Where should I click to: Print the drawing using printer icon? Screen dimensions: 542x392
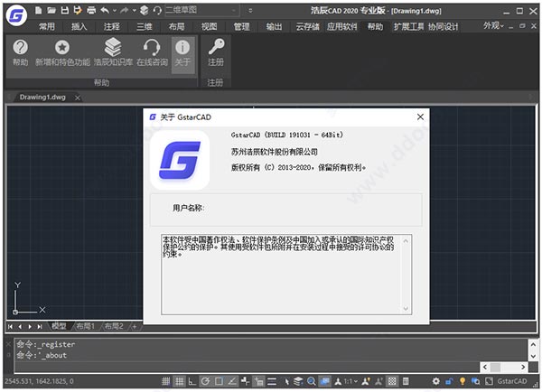[x=91, y=10]
